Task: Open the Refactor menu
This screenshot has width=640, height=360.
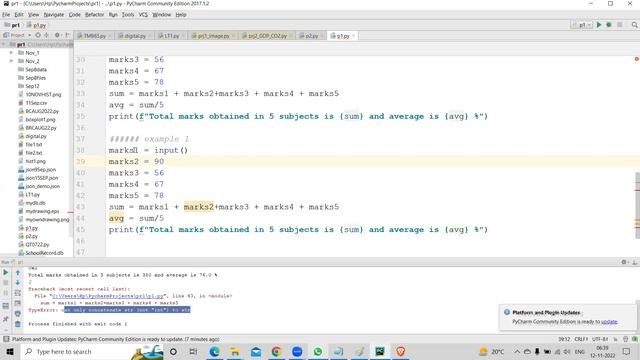Action: click(x=94, y=15)
